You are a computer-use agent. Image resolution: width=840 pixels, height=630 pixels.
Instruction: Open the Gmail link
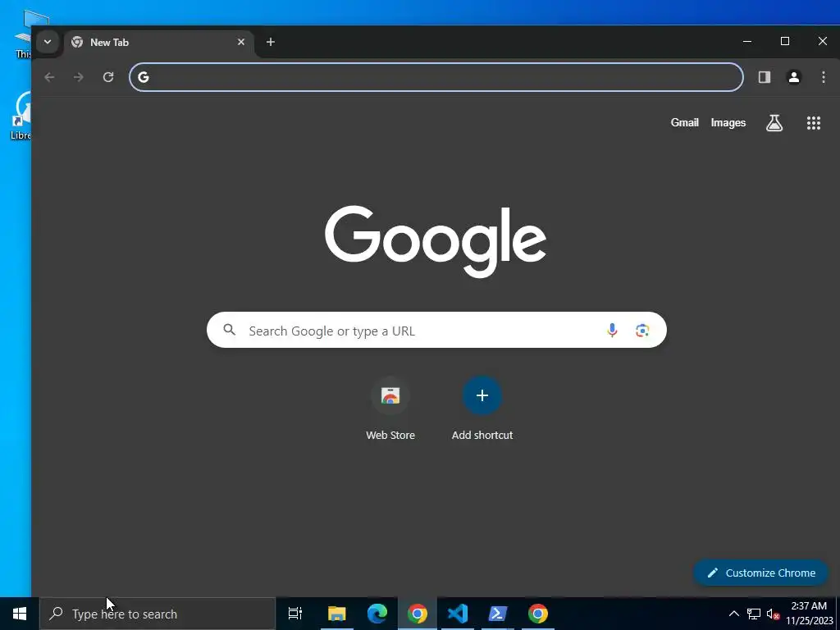[x=685, y=123]
